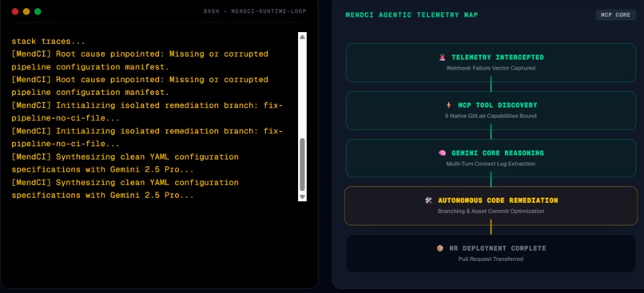Viewport: 644px width, 293px height.
Task: Select the Gemini Core Reasoning stage card
Action: coord(491,158)
